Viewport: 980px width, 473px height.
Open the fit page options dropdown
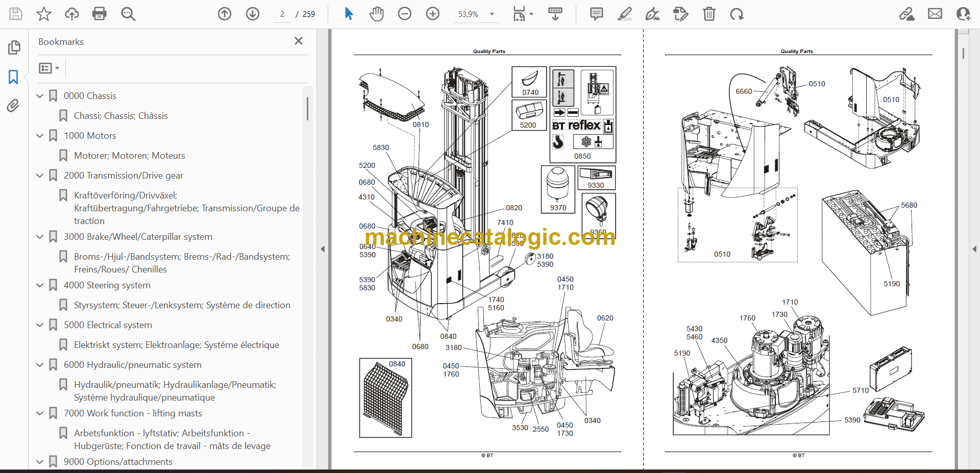(x=523, y=14)
